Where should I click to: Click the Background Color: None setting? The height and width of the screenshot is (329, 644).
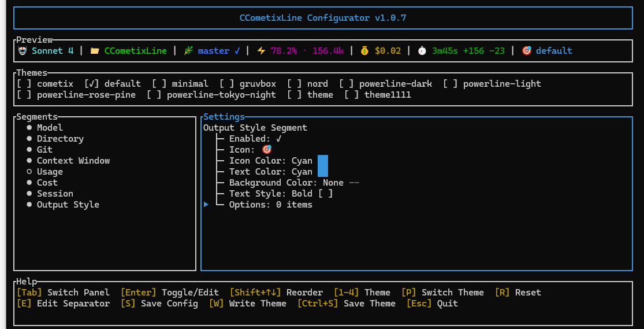click(x=293, y=183)
